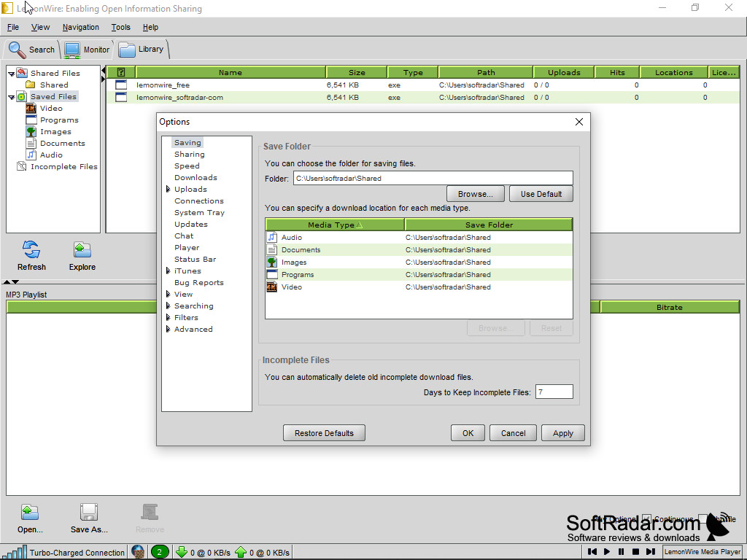Collapse the Saved Files tree node

click(11, 97)
